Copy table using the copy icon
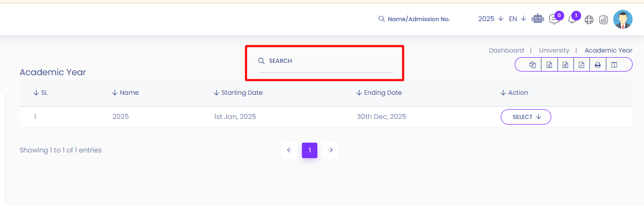This screenshot has width=644, height=206. [x=533, y=65]
